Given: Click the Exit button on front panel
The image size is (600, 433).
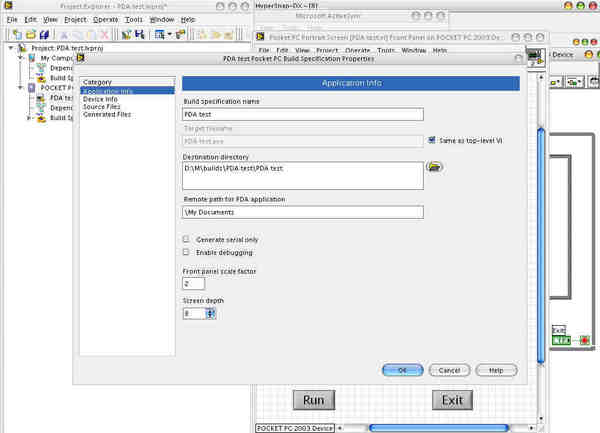Looking at the screenshot, I should [x=452, y=400].
